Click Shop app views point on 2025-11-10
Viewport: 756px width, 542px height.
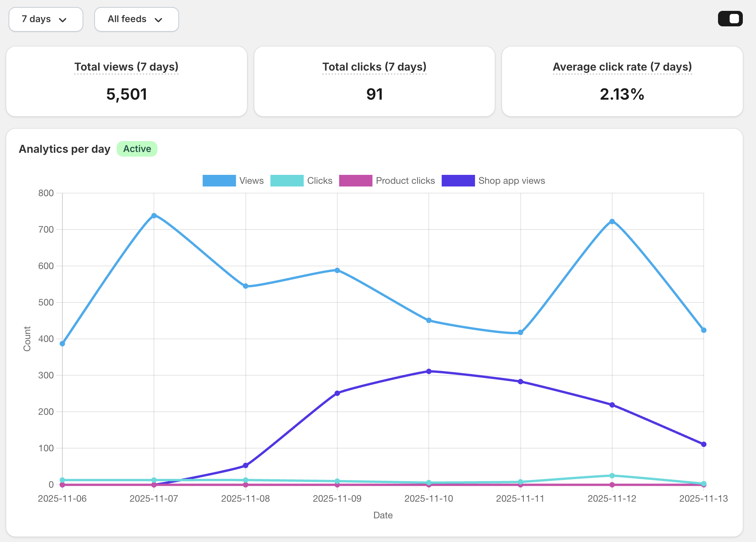(429, 371)
